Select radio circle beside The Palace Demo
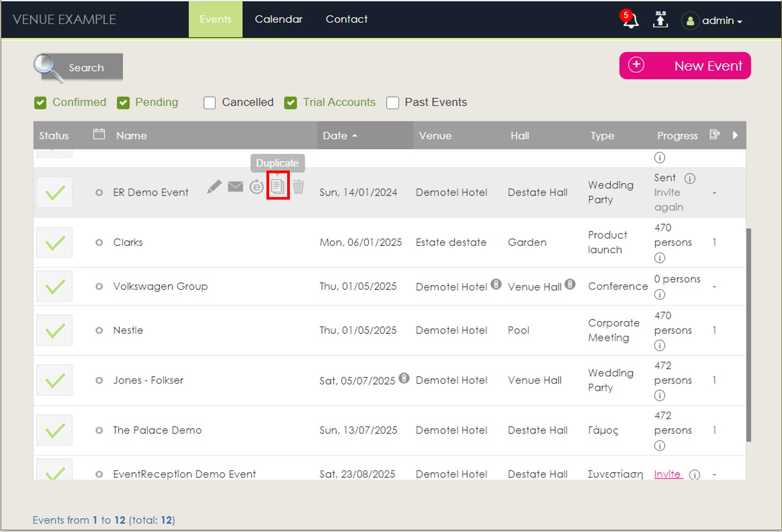The height and width of the screenshot is (532, 782). point(99,430)
